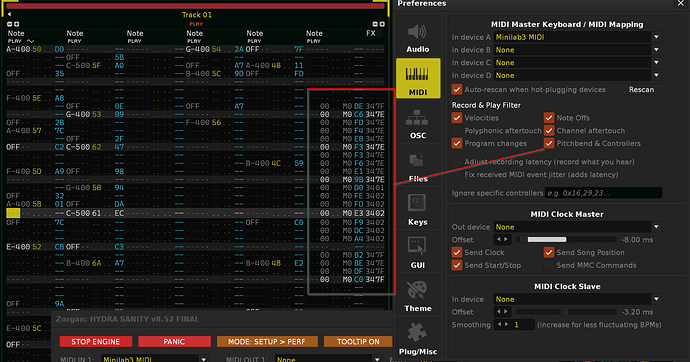Open the Keys preferences section
The image size is (690, 362).
[x=418, y=208]
